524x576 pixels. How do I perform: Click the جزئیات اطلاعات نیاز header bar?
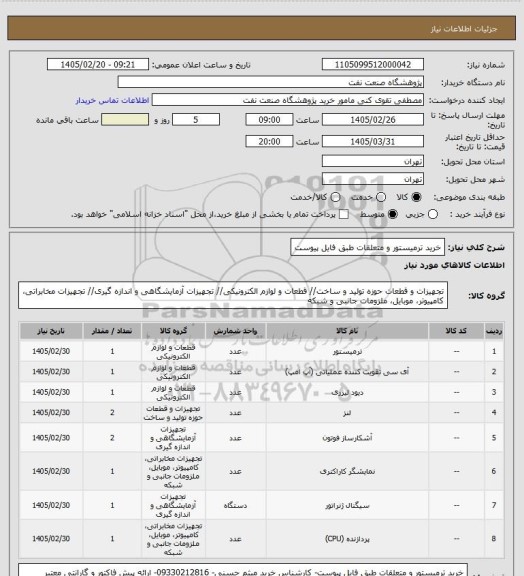[261, 28]
